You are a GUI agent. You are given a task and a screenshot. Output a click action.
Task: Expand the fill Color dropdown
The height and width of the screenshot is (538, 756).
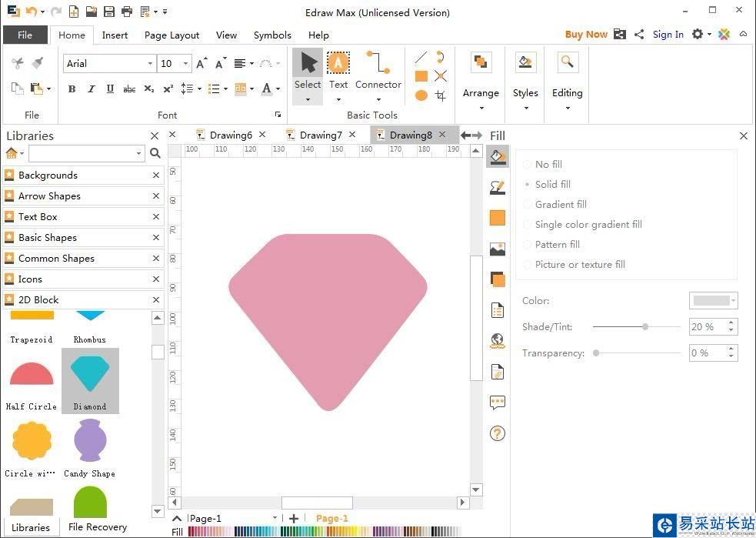(x=734, y=301)
